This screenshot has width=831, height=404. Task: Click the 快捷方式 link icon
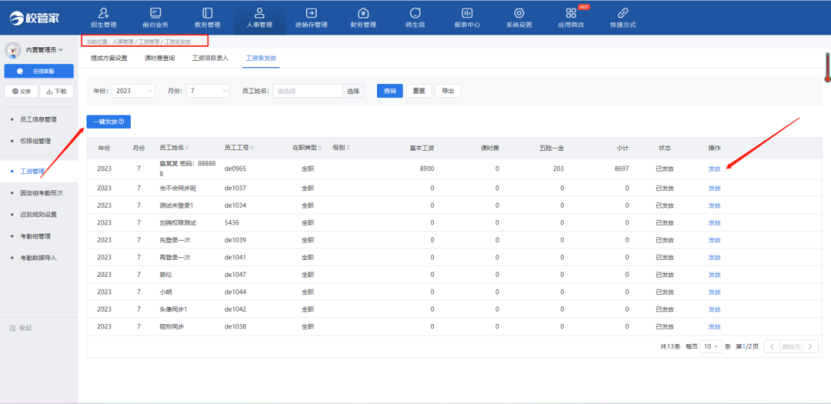[622, 15]
